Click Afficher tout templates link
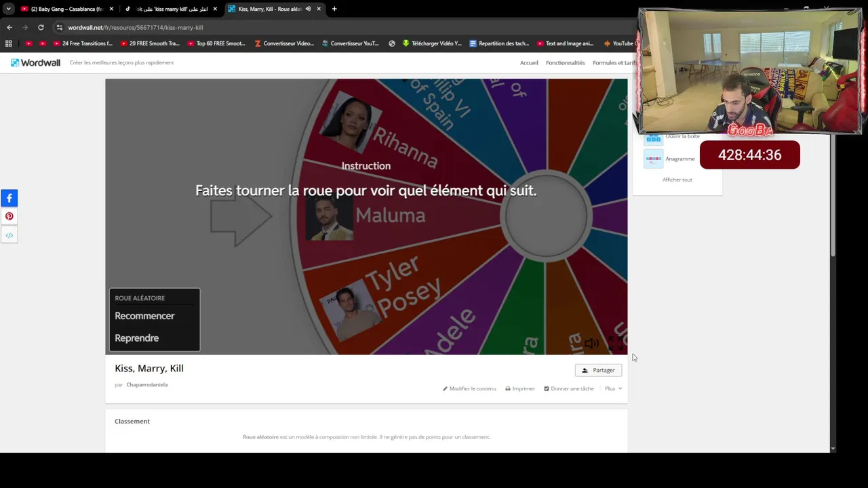Screen dimensions: 868x488 (677, 180)
